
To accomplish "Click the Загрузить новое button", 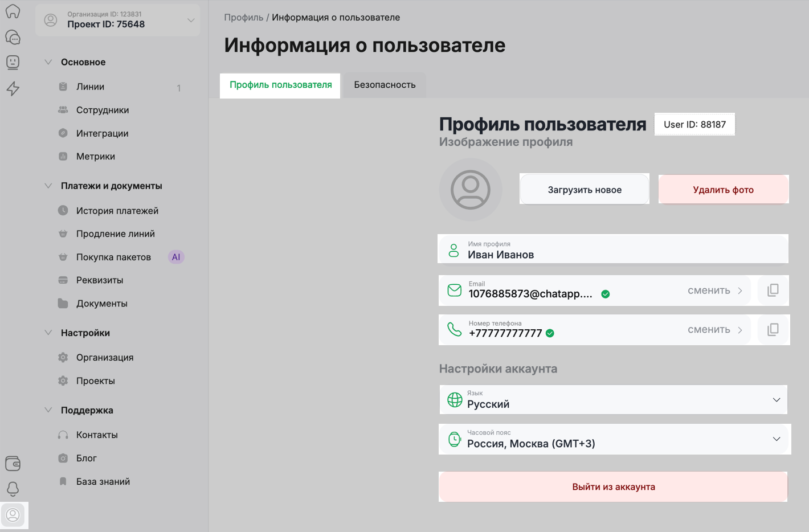I will (x=584, y=190).
